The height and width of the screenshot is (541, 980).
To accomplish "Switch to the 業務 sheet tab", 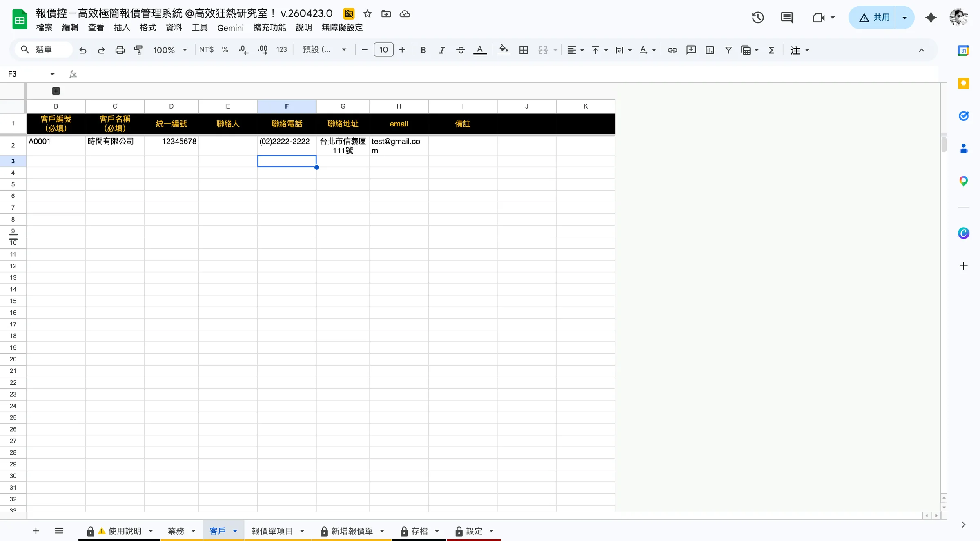I will click(x=176, y=531).
